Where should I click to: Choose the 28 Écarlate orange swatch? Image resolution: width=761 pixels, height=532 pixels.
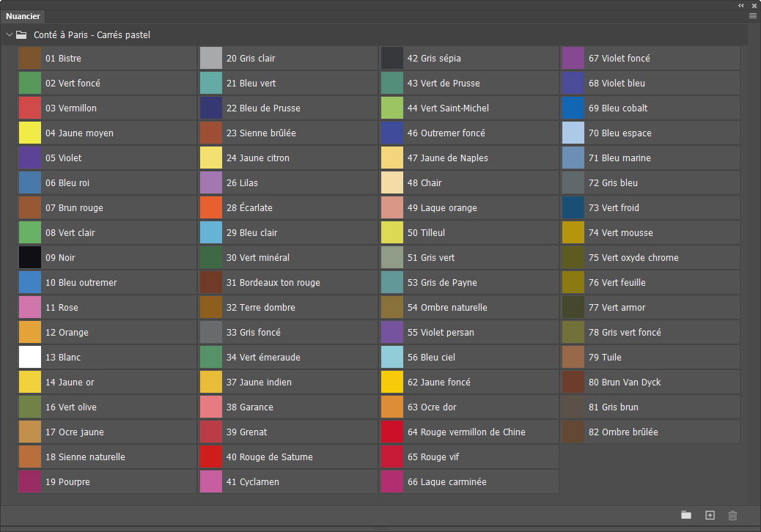pos(211,208)
